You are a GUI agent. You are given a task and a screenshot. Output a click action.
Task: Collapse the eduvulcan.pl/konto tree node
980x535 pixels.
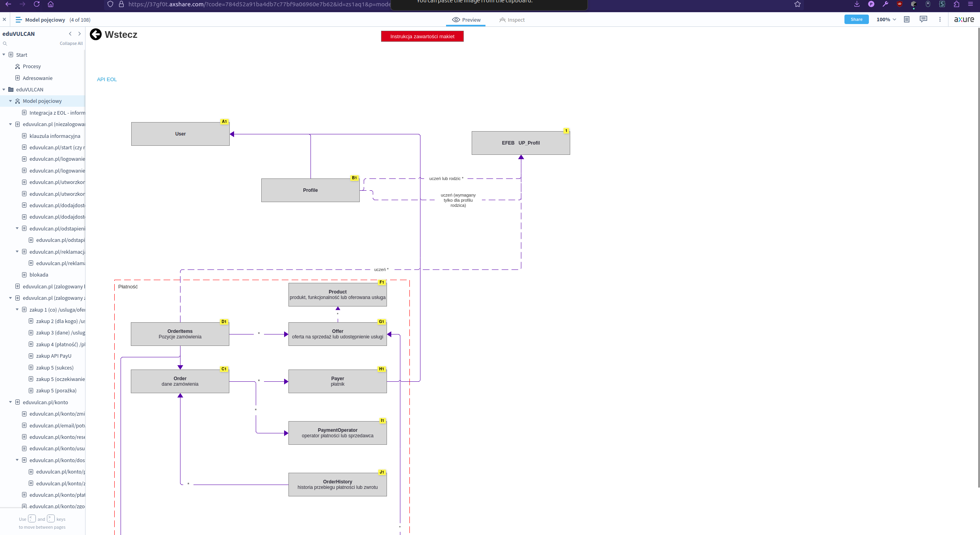tap(11, 402)
